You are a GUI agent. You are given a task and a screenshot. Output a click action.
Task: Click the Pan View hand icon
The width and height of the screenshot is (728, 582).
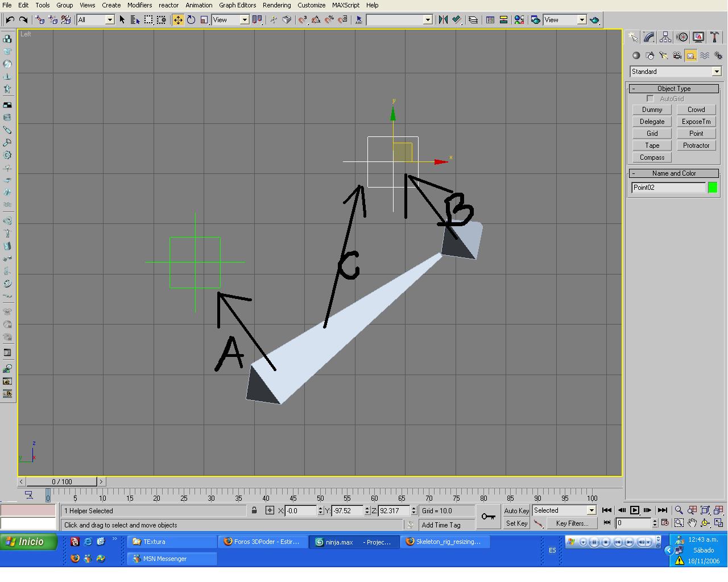point(692,523)
